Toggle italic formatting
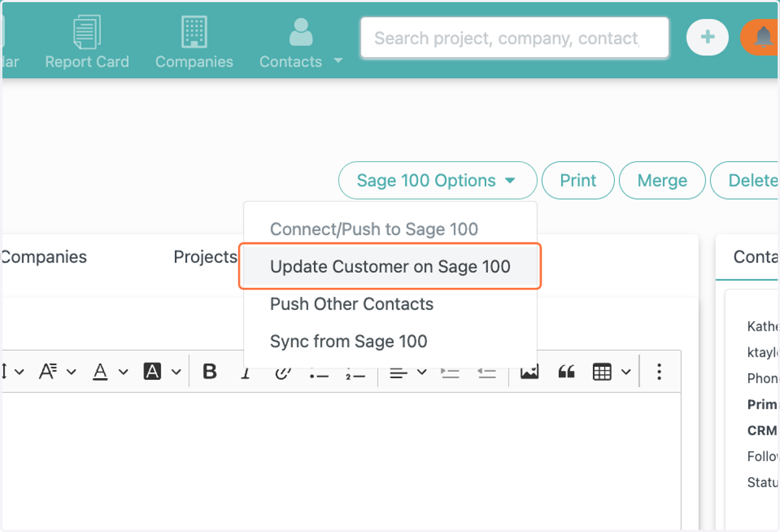Image resolution: width=780 pixels, height=532 pixels. (246, 372)
